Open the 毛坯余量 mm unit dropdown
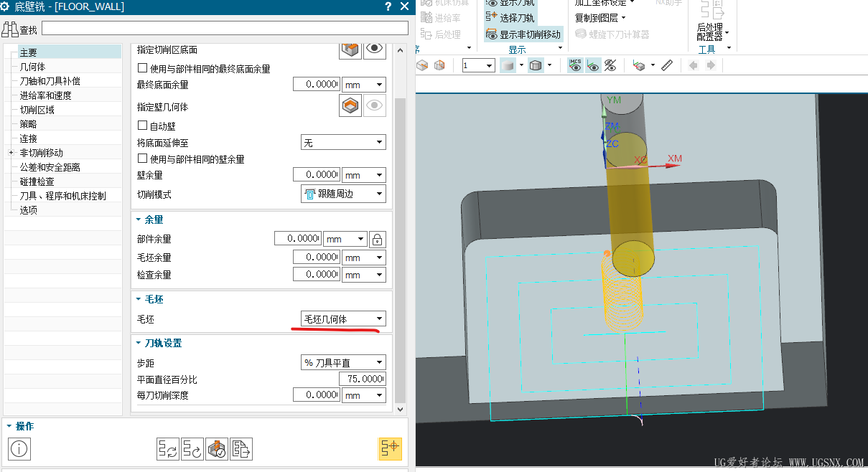This screenshot has height=472, width=868. (x=364, y=257)
